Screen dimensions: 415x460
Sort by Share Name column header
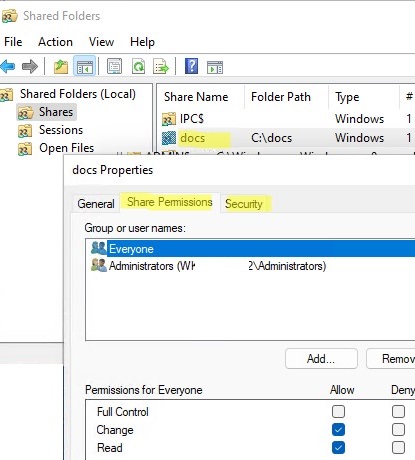[196, 97]
